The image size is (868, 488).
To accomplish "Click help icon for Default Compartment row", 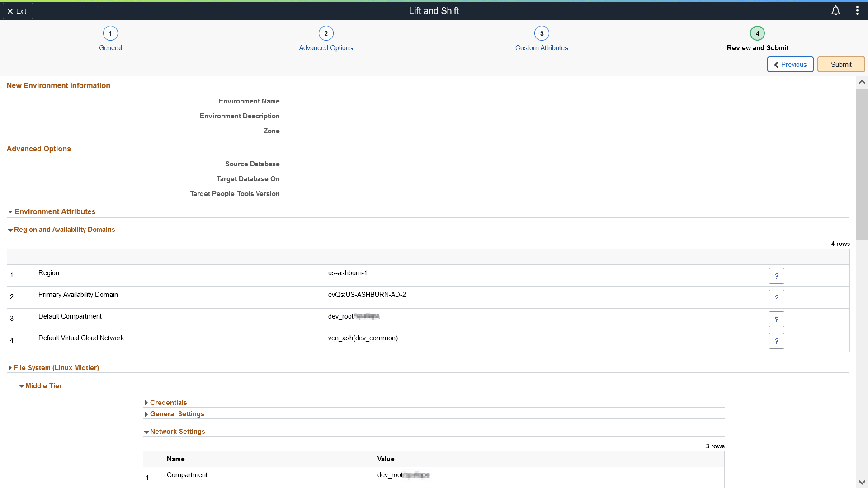I will (776, 319).
